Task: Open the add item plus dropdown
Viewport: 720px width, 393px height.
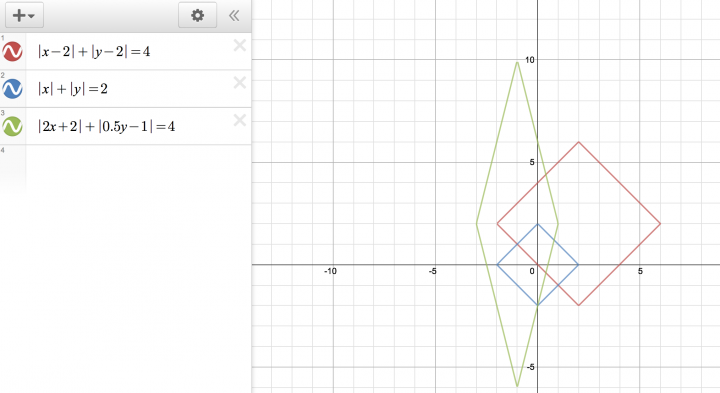Action: (24, 15)
